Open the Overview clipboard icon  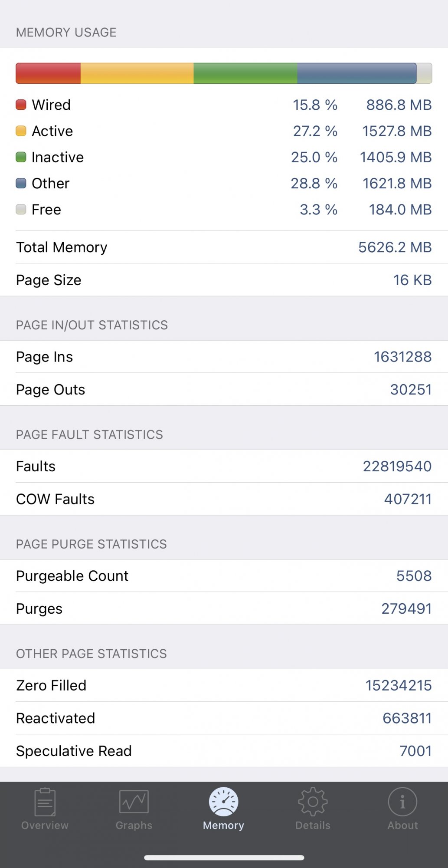click(x=45, y=802)
